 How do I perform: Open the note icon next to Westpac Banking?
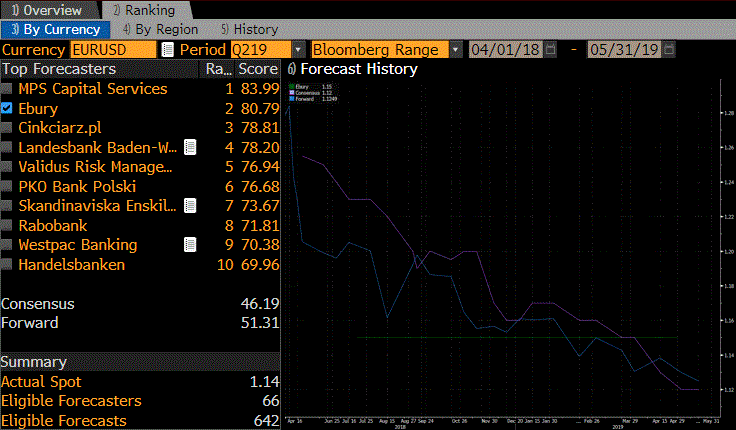point(190,245)
